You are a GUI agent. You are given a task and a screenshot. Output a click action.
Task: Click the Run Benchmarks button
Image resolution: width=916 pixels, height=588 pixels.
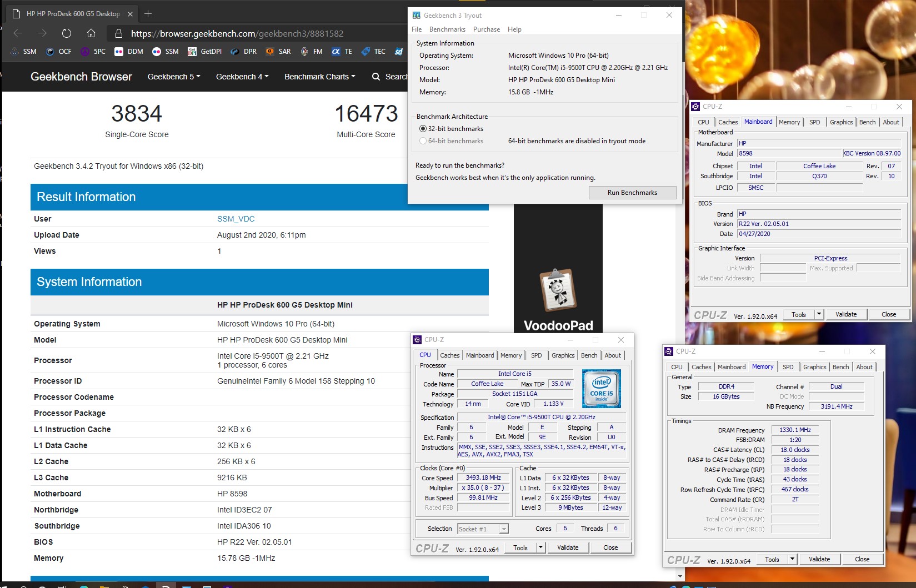(x=632, y=193)
